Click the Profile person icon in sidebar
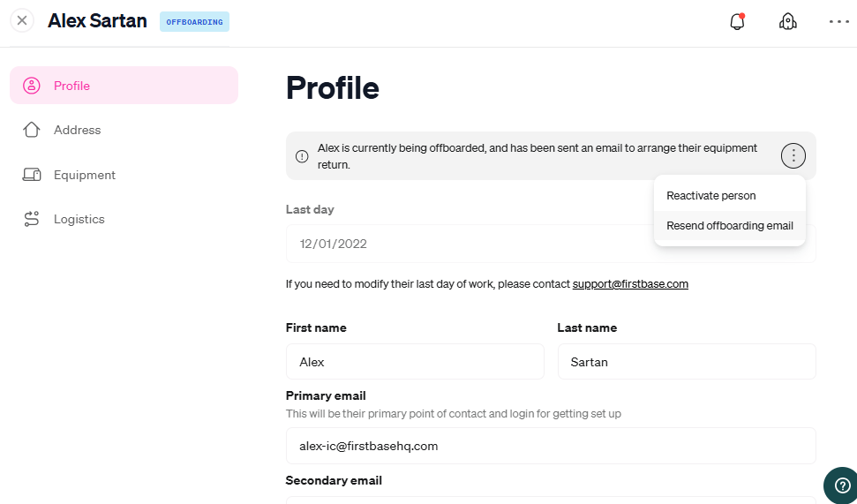 pos(32,86)
